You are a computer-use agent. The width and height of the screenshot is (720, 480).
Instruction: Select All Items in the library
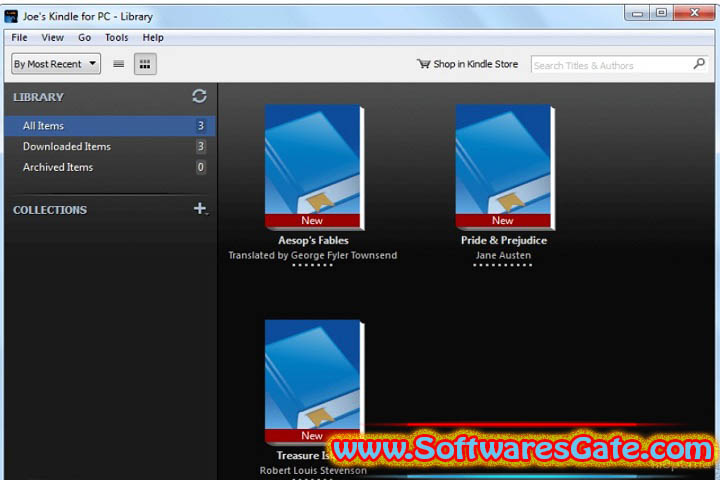pos(109,126)
